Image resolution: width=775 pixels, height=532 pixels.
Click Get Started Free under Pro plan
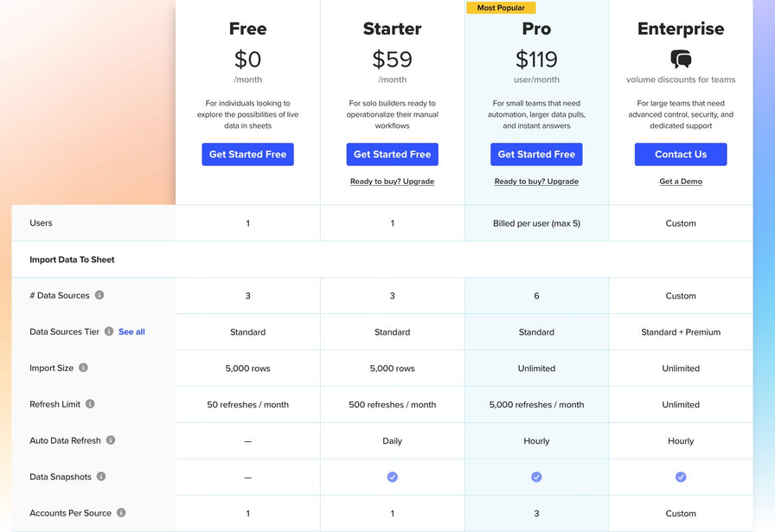tap(536, 154)
